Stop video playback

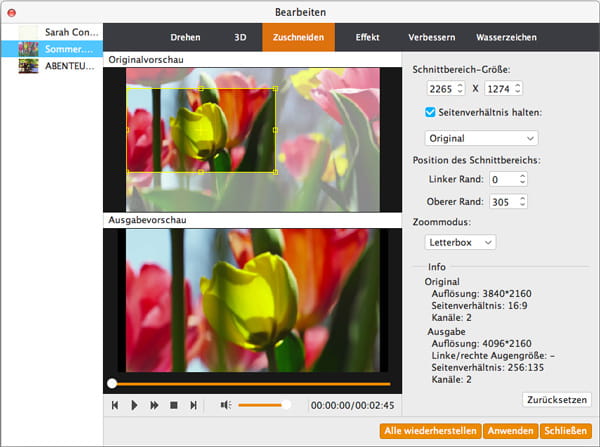point(174,405)
